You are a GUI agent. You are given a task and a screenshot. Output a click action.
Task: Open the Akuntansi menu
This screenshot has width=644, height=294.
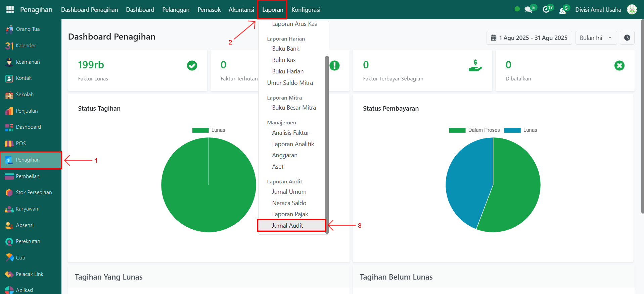click(x=241, y=10)
